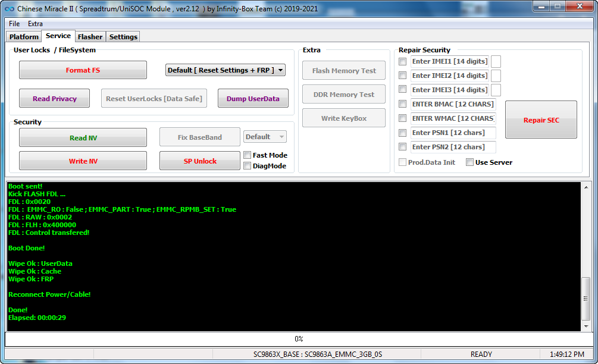Click the Read NV button
The height and width of the screenshot is (364, 598).
(83, 137)
